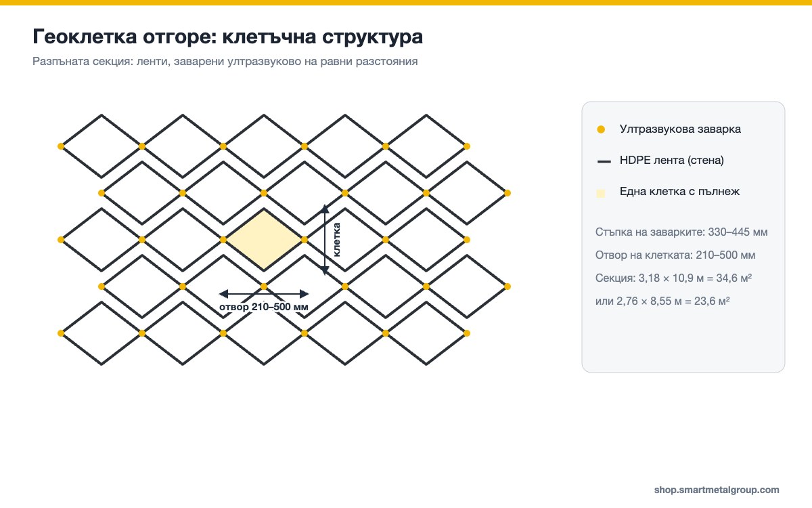Click the "клетка" vertical dimension label
Screen dimensions: 812x508
coord(337,240)
